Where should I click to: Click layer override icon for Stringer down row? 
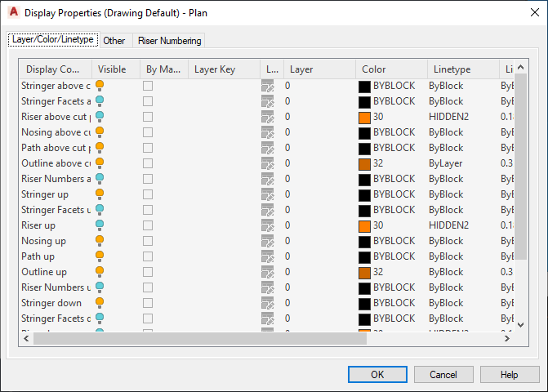click(x=267, y=303)
